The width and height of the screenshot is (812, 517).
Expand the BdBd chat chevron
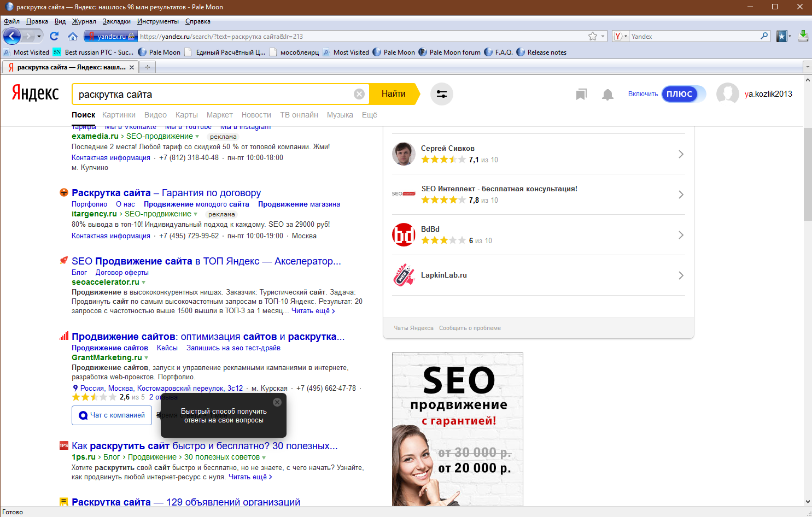pos(681,235)
